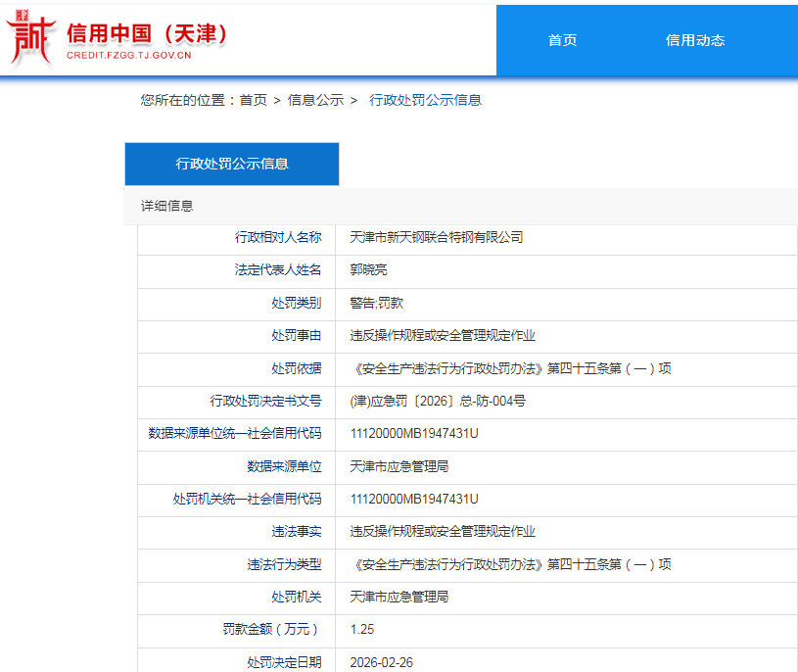This screenshot has height=672, width=798.
Task: Click 行政处罚公示信息 breadcrumb link
Action: (x=425, y=100)
